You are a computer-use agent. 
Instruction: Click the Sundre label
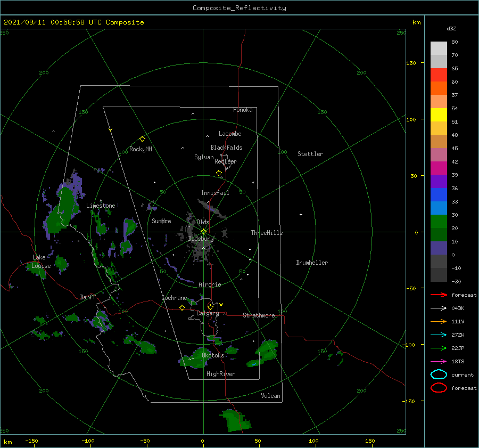coord(161,221)
